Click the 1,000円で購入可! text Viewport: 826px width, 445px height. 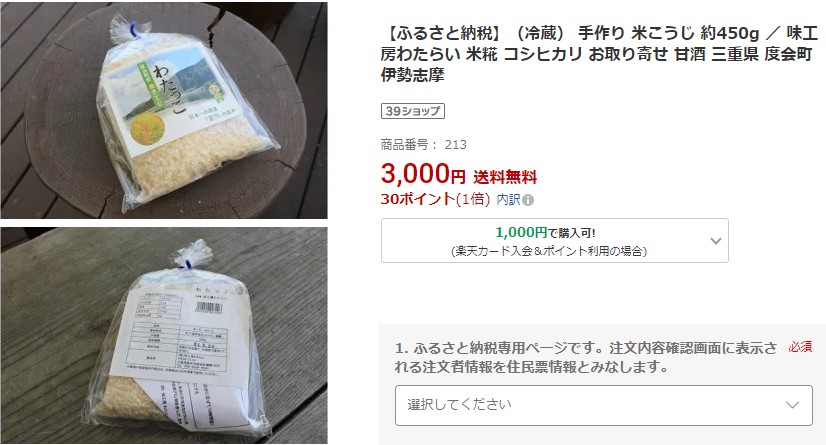[545, 232]
